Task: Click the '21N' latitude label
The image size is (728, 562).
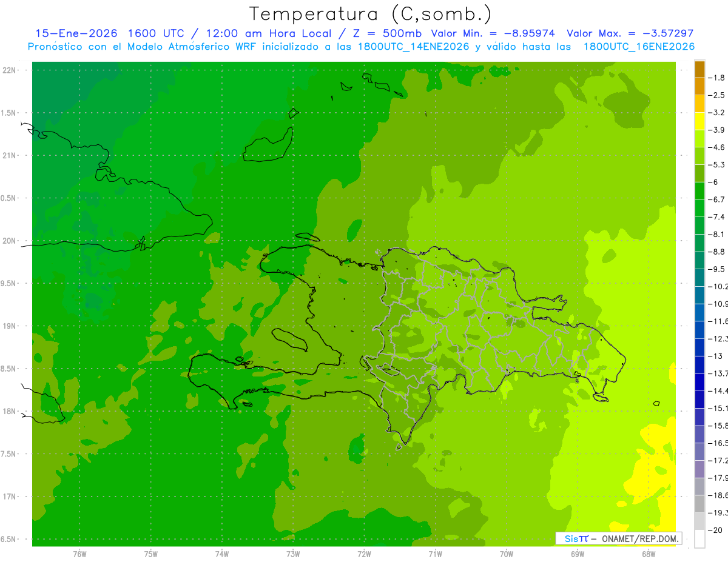Action: click(x=10, y=155)
